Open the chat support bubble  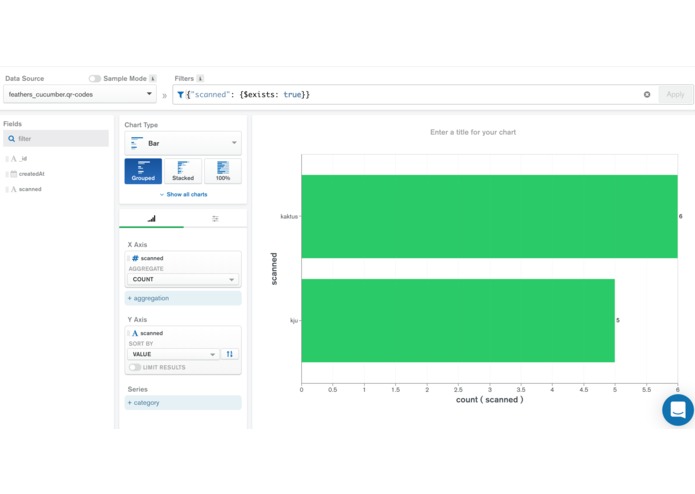(678, 410)
